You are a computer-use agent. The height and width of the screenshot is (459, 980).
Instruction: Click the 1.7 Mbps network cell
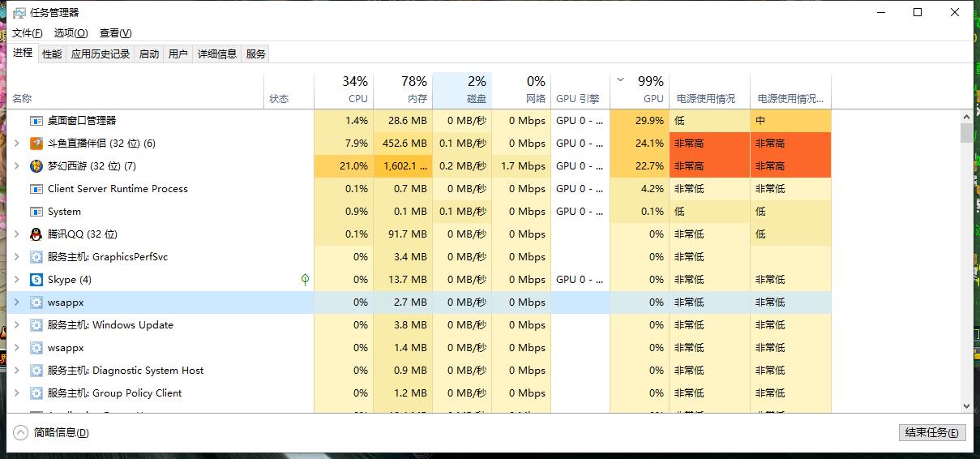(x=521, y=165)
